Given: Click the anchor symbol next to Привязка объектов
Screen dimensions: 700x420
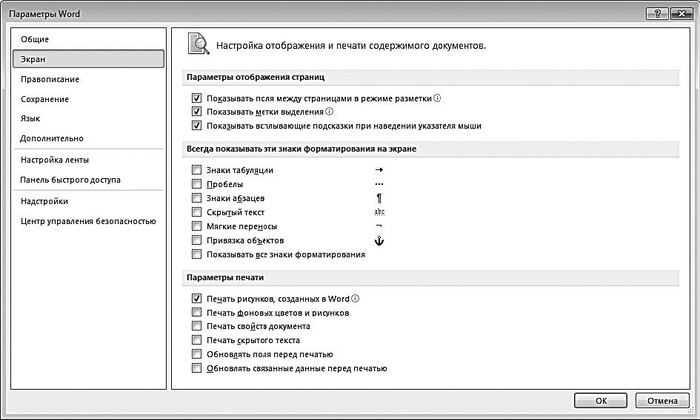Looking at the screenshot, I should [x=379, y=241].
